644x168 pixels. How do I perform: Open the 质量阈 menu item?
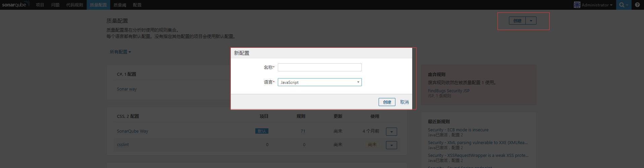pyautogui.click(x=120, y=5)
